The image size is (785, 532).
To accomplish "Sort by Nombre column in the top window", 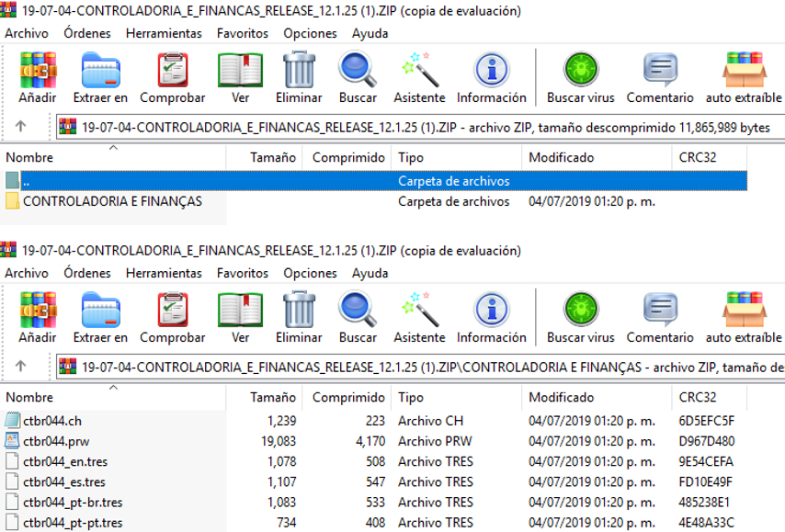I will pos(113,157).
